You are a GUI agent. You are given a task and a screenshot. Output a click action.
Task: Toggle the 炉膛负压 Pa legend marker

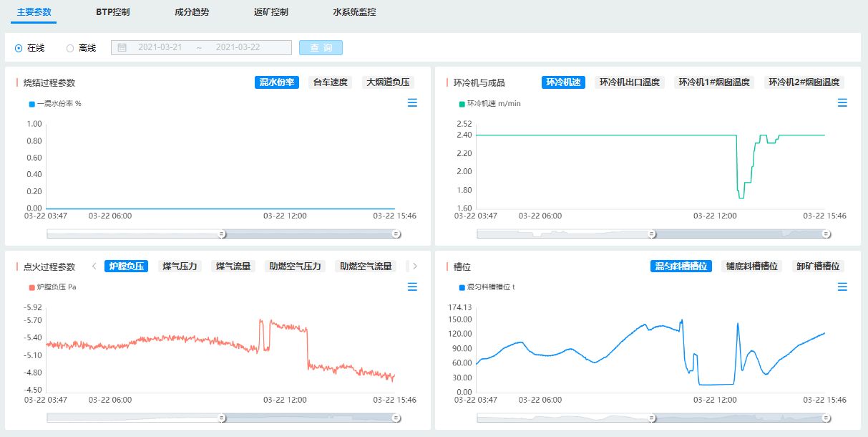coord(32,287)
